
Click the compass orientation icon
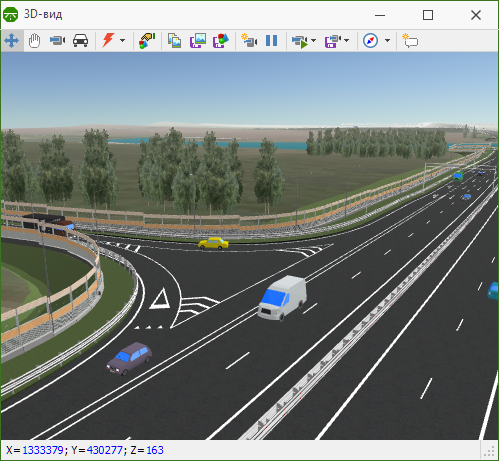[x=370, y=41]
